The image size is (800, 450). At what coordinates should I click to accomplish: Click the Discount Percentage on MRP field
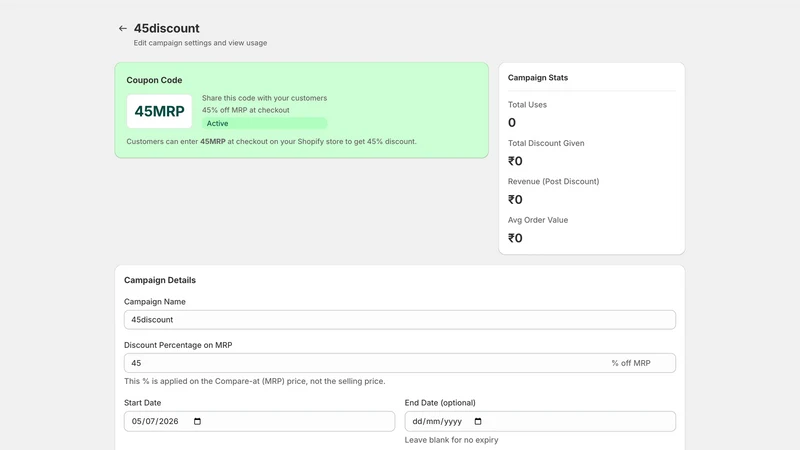[399, 363]
